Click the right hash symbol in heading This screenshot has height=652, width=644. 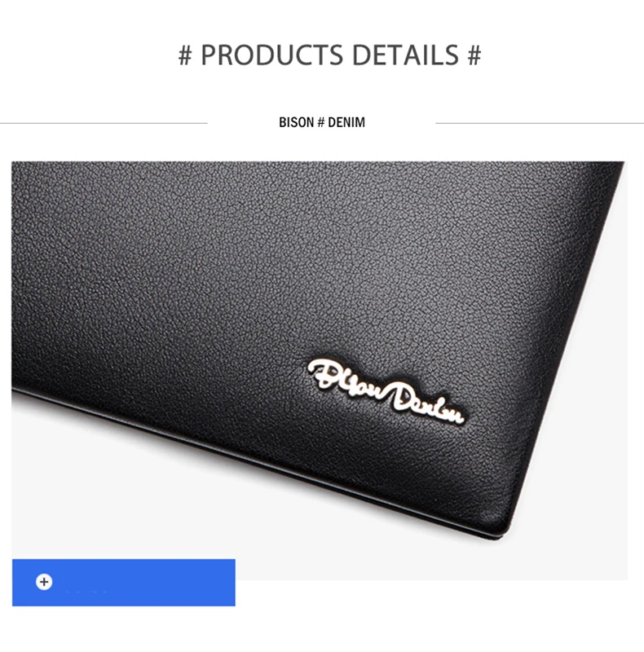(x=474, y=55)
